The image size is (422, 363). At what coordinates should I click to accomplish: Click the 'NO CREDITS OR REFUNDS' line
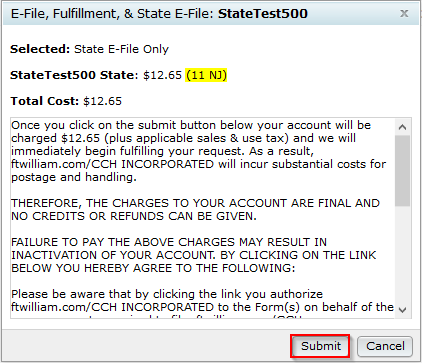(x=134, y=216)
